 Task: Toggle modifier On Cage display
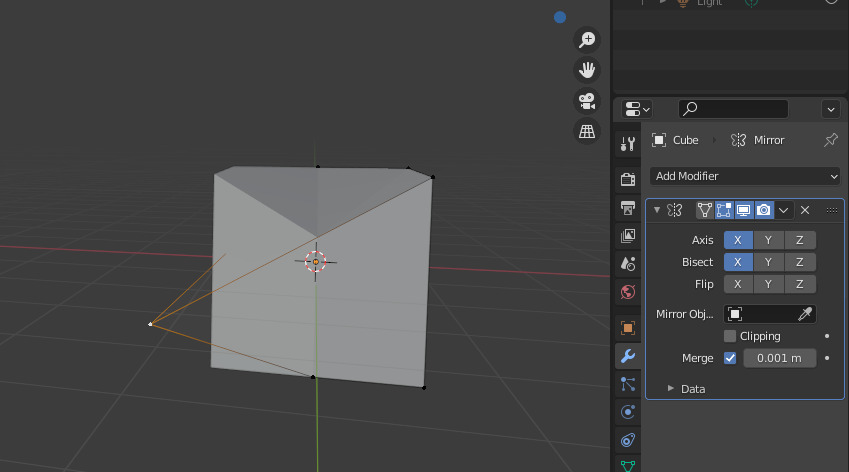click(704, 210)
